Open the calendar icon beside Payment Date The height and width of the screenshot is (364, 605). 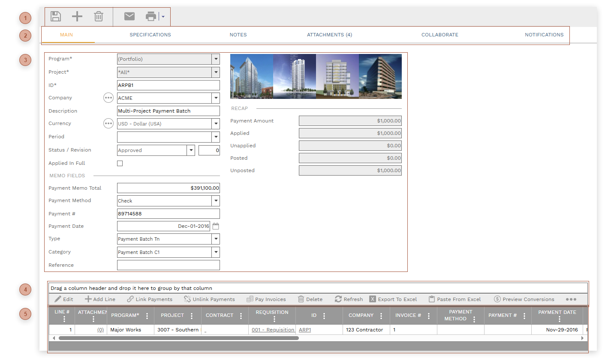(x=216, y=226)
